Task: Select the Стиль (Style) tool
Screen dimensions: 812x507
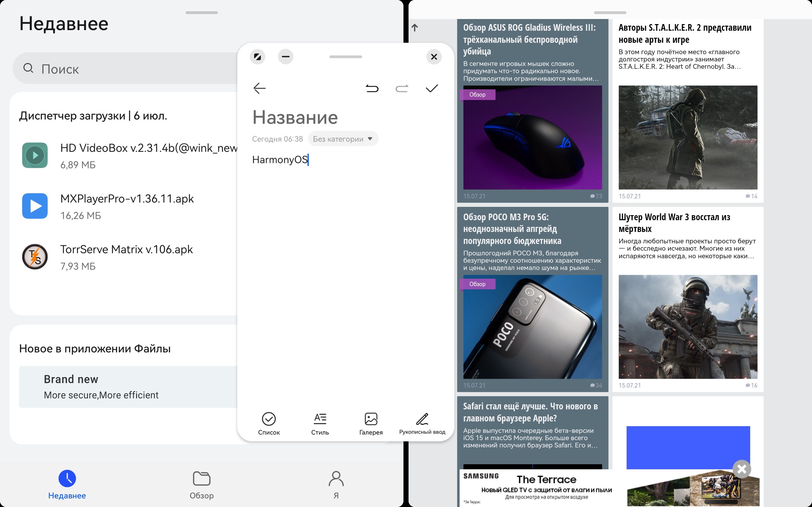Action: point(319,422)
